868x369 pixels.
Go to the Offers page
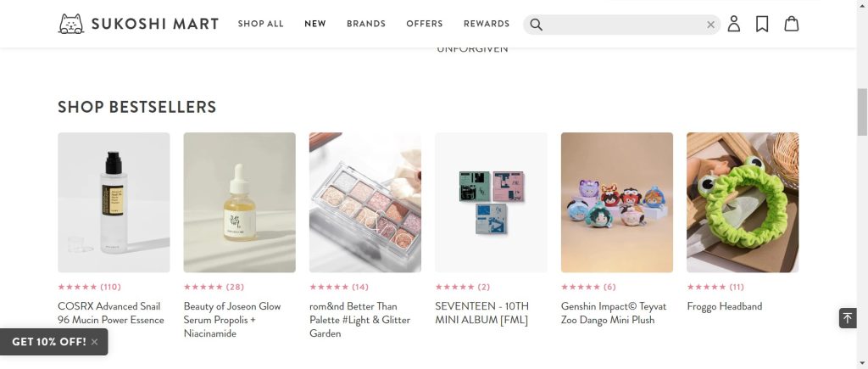pos(425,24)
